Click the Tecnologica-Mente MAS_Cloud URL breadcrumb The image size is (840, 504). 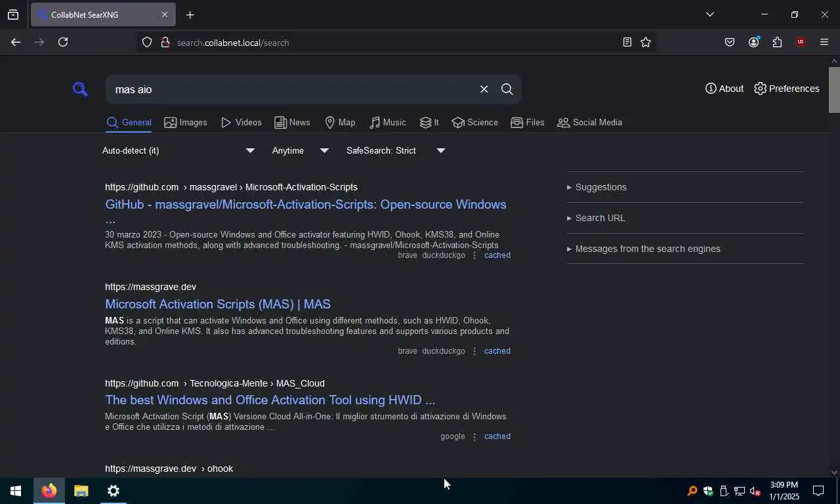click(215, 383)
